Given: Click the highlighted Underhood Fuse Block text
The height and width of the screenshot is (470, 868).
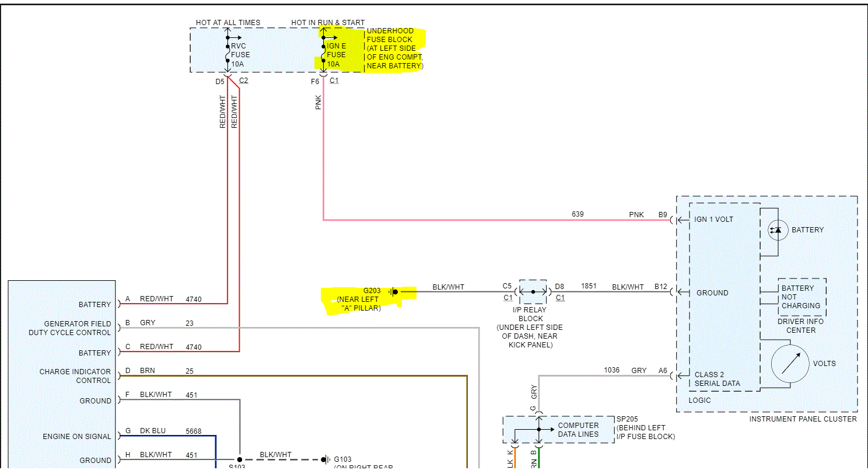Looking at the screenshot, I should [x=394, y=48].
